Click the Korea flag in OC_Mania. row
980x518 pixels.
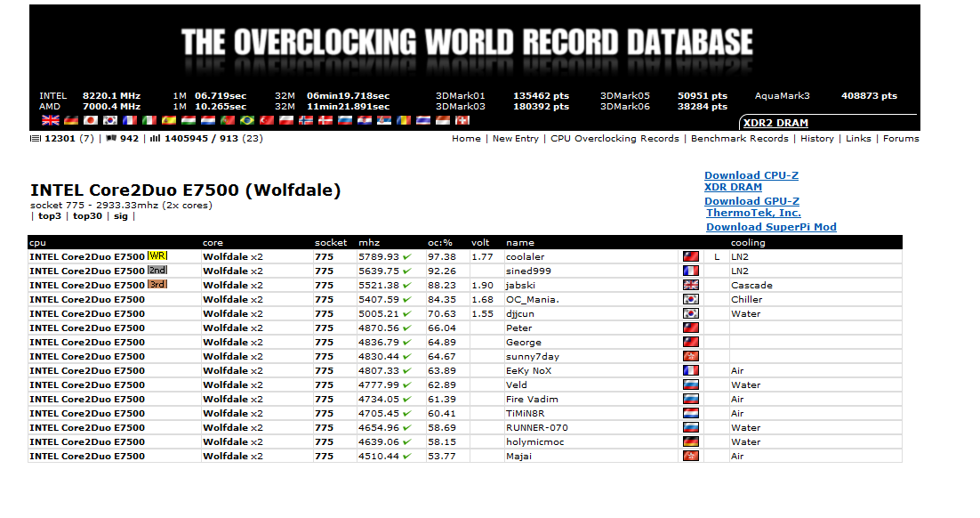(691, 299)
